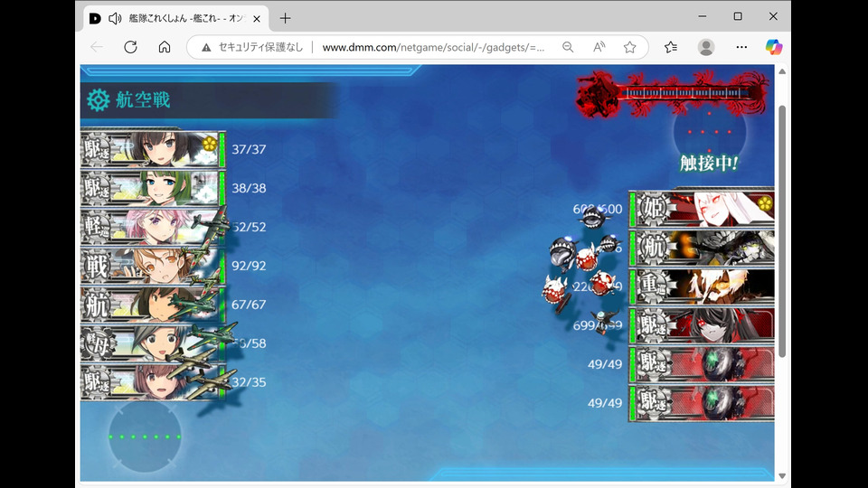Click the yellow flagship flower on first destroyer
This screenshot has height=488, width=868.
coord(209,144)
